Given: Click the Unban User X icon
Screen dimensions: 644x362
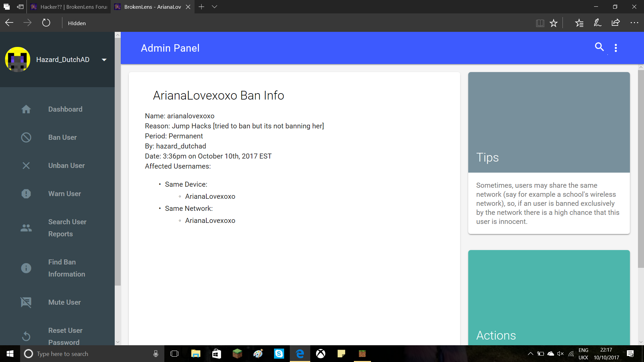Looking at the screenshot, I should [26, 166].
